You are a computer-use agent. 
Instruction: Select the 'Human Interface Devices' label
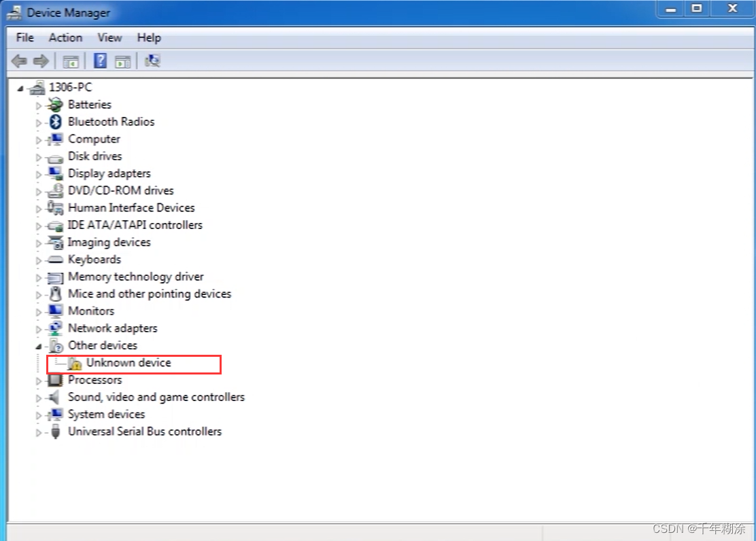131,208
